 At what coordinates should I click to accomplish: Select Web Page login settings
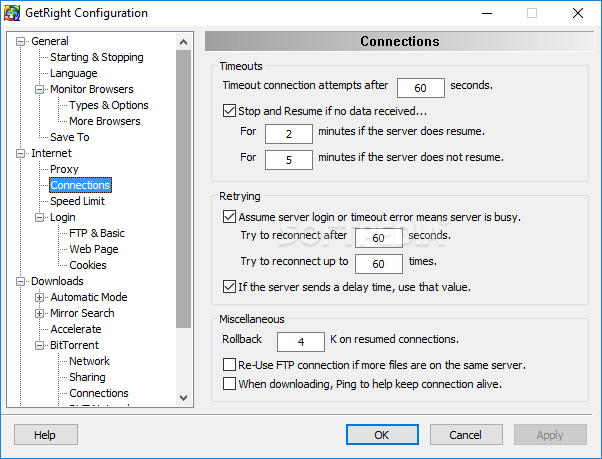[x=94, y=249]
